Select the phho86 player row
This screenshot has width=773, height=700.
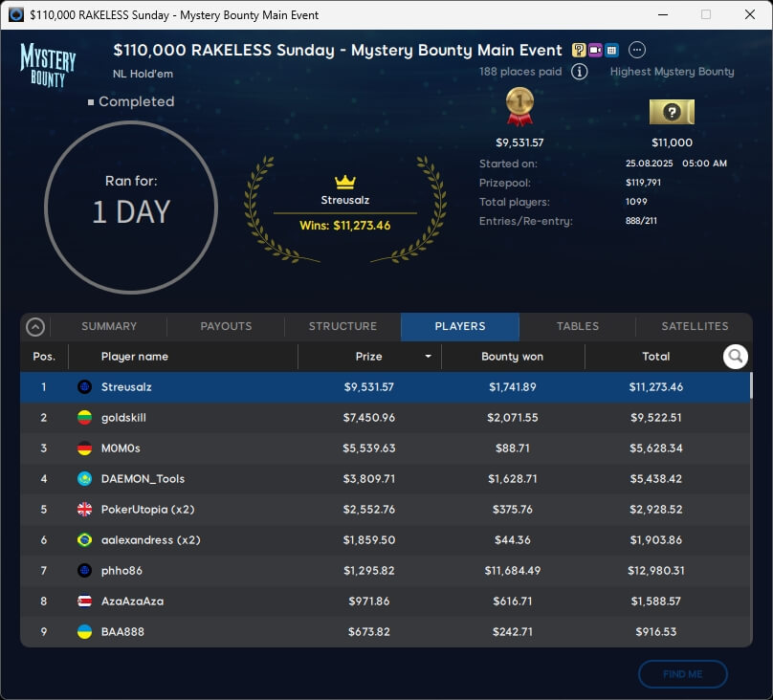pyautogui.click(x=383, y=571)
